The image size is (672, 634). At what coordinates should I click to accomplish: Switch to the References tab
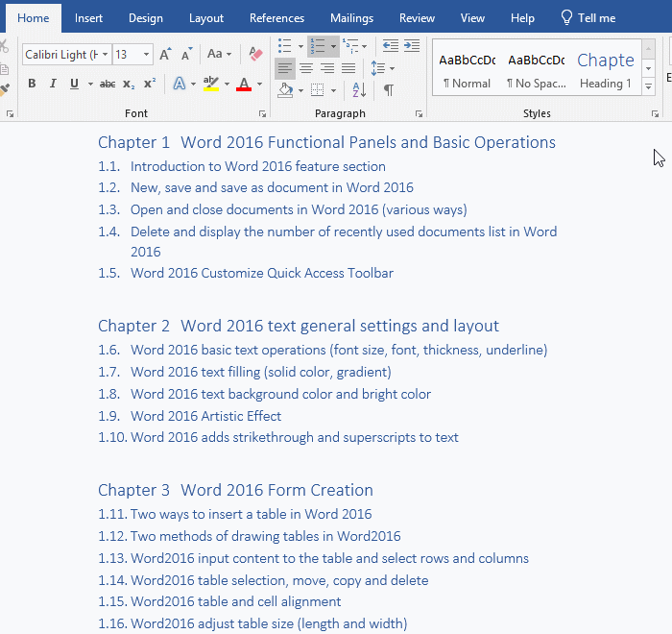(276, 18)
